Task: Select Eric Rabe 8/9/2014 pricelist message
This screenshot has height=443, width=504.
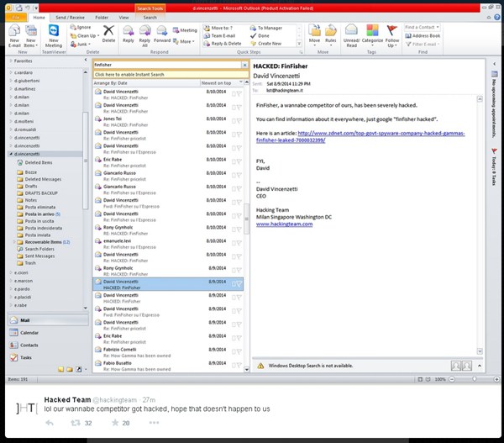Action: pyautogui.click(x=168, y=339)
